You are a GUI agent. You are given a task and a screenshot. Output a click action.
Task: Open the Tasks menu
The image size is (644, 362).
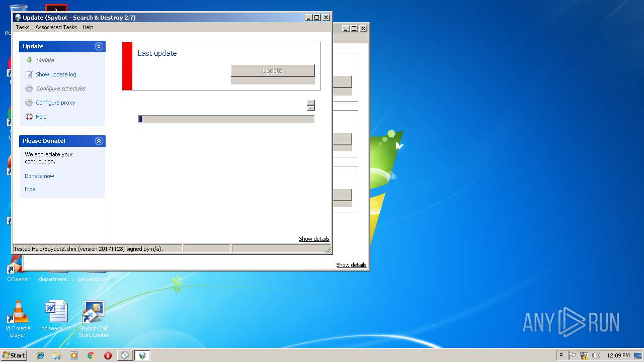22,27
